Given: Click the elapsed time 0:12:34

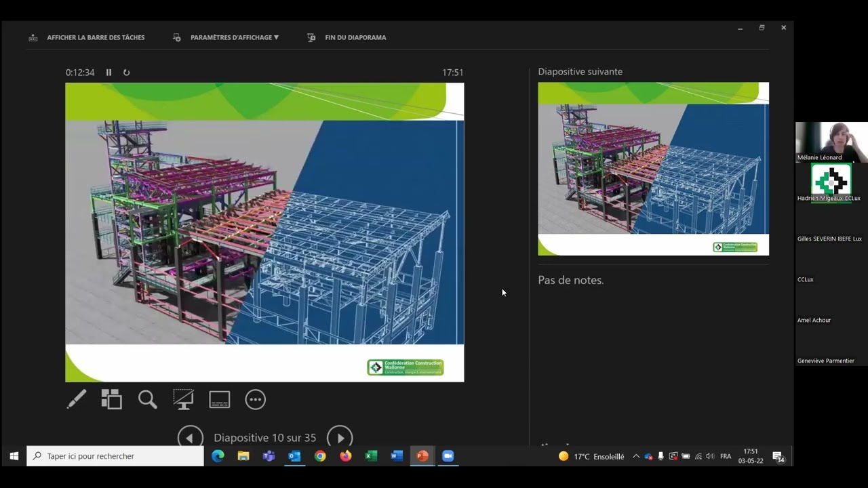Looking at the screenshot, I should tap(80, 73).
